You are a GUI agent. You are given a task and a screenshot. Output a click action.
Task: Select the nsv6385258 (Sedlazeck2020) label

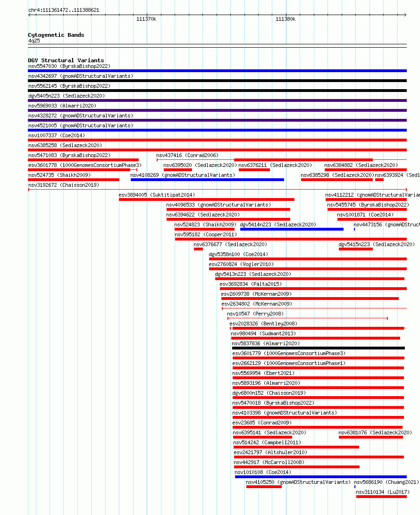point(65,145)
